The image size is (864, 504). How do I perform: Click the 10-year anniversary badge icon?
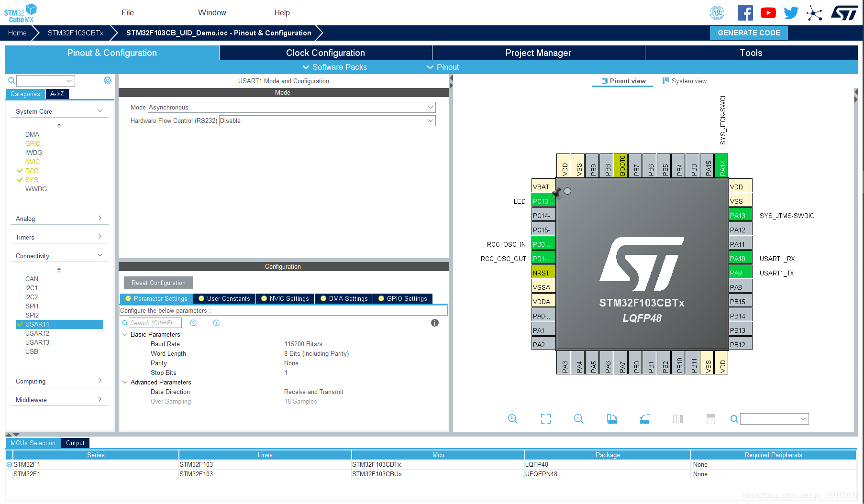click(x=717, y=13)
